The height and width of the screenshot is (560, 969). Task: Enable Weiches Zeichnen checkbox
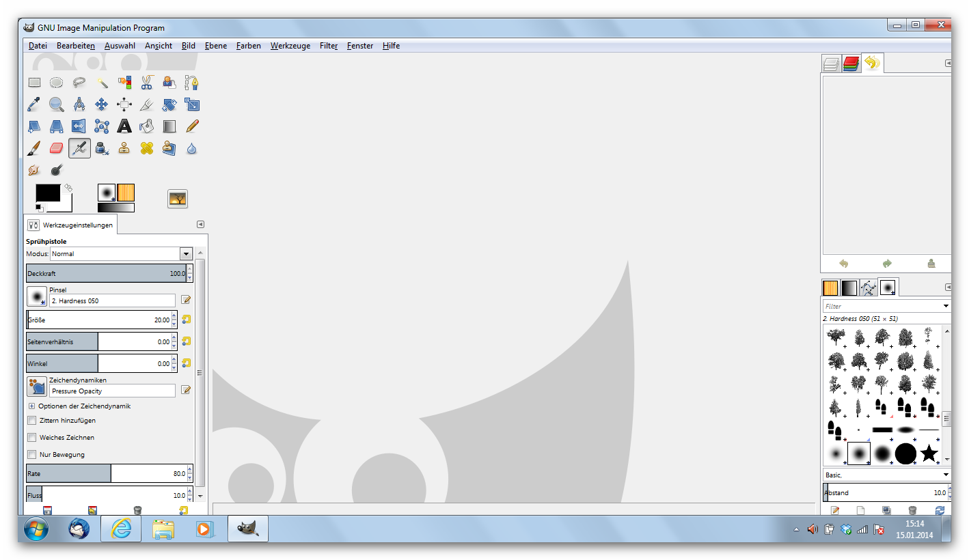[31, 437]
